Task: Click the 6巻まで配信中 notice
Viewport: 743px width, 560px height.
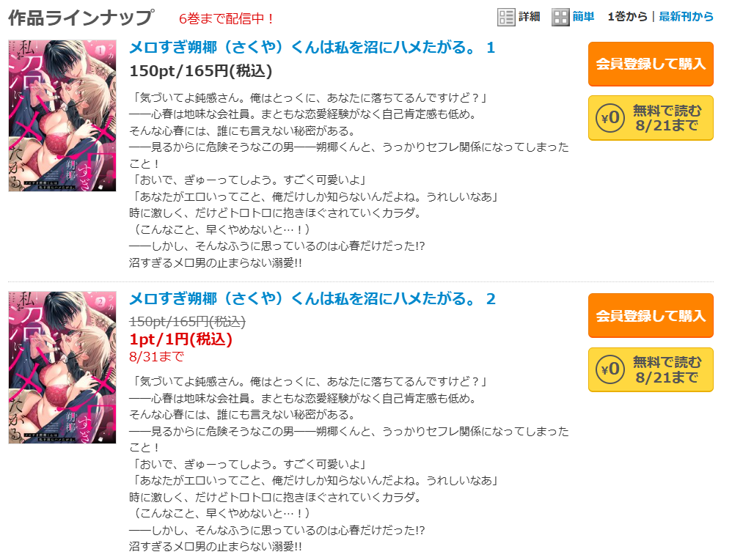Action: tap(227, 18)
